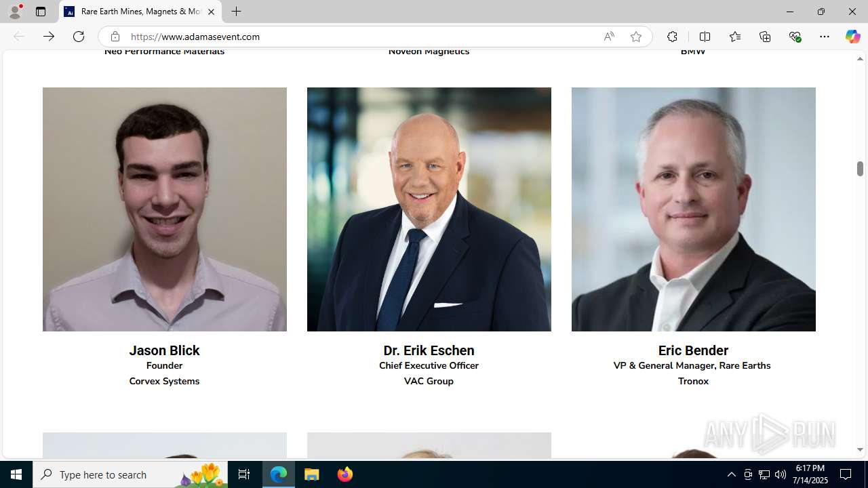Image resolution: width=868 pixels, height=488 pixels.
Task: Add this page to favorites star
Action: (636, 37)
